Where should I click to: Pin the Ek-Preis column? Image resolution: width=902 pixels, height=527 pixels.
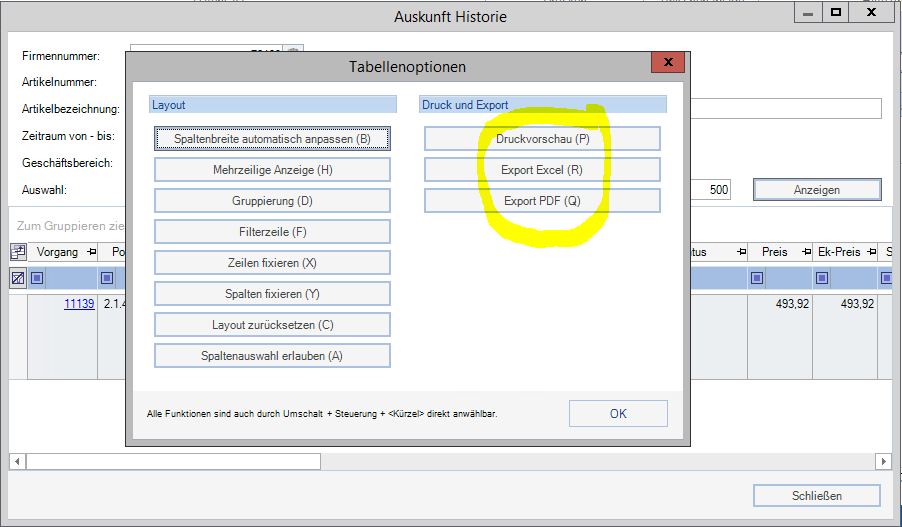(872, 252)
